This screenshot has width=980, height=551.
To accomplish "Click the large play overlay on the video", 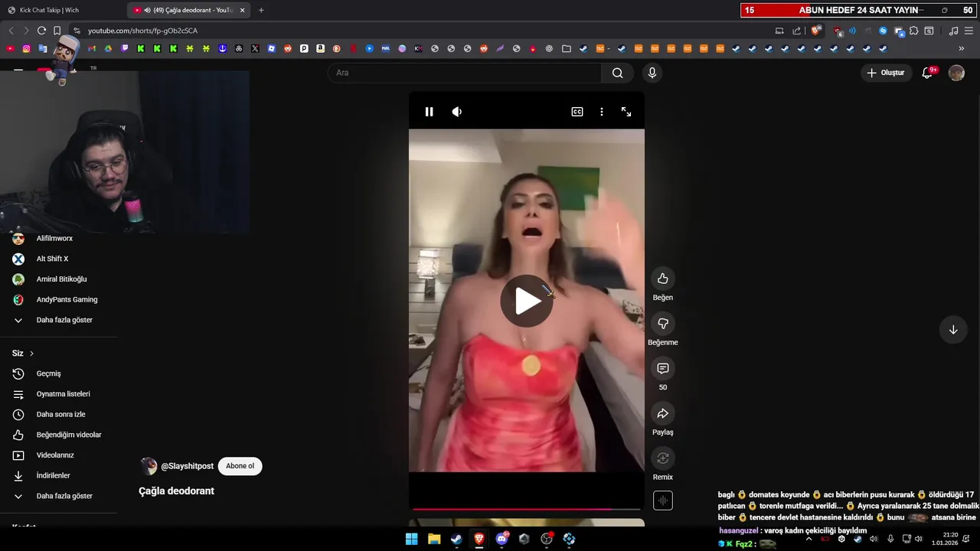I will (527, 301).
